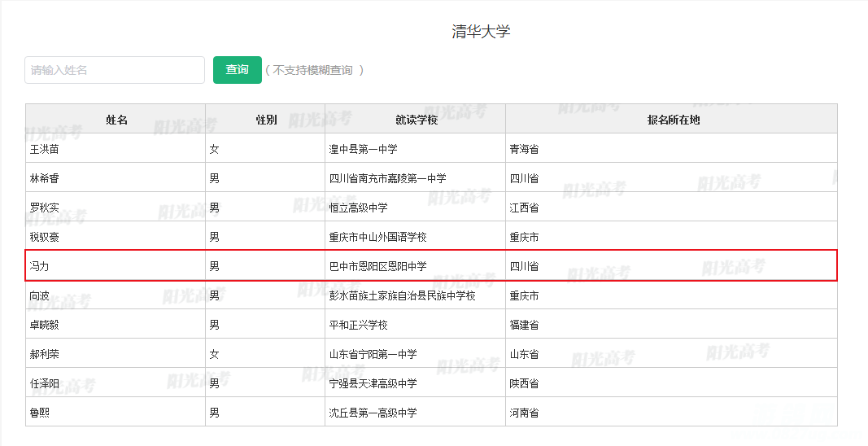
Task: Click gender 女 in 郝利荣's row
Action: point(214,354)
